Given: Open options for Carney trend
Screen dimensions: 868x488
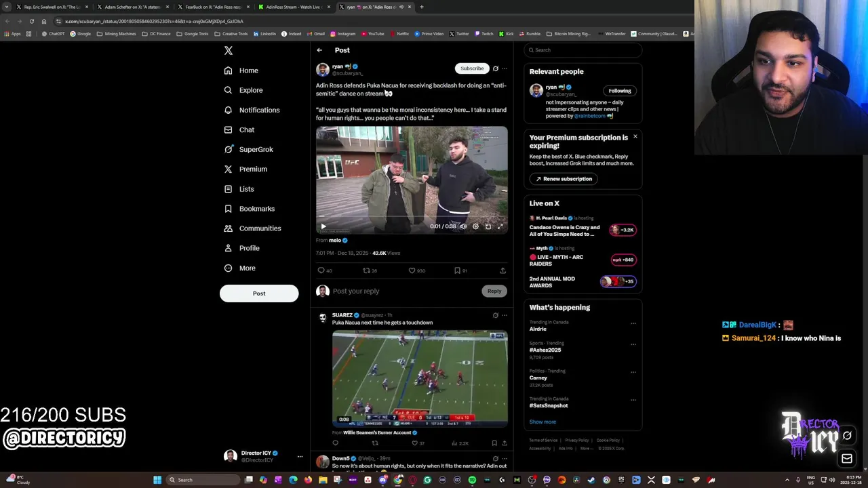Looking at the screenshot, I should click(633, 372).
